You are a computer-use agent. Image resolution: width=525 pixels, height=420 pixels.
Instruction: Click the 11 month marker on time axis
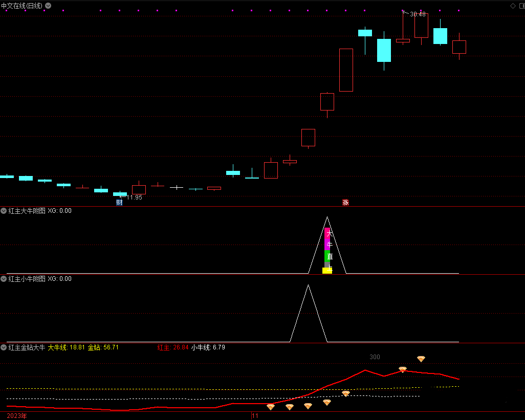tap(255, 416)
